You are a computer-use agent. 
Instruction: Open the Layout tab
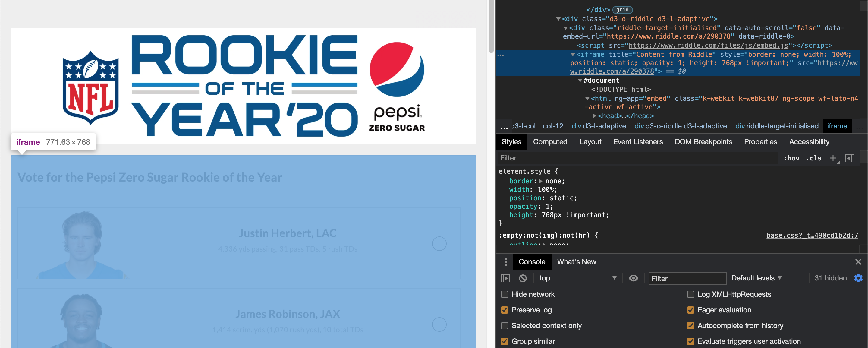(590, 142)
